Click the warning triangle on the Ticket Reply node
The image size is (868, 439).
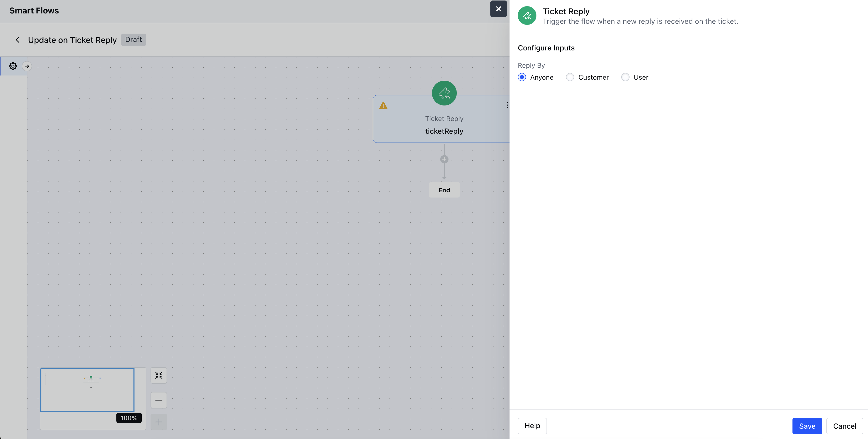point(383,106)
